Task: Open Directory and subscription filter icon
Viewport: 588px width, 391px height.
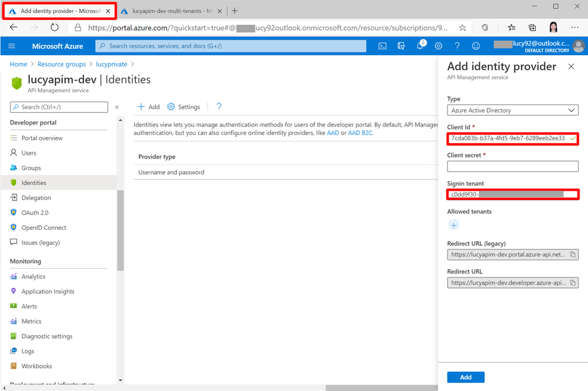Action: coord(401,46)
